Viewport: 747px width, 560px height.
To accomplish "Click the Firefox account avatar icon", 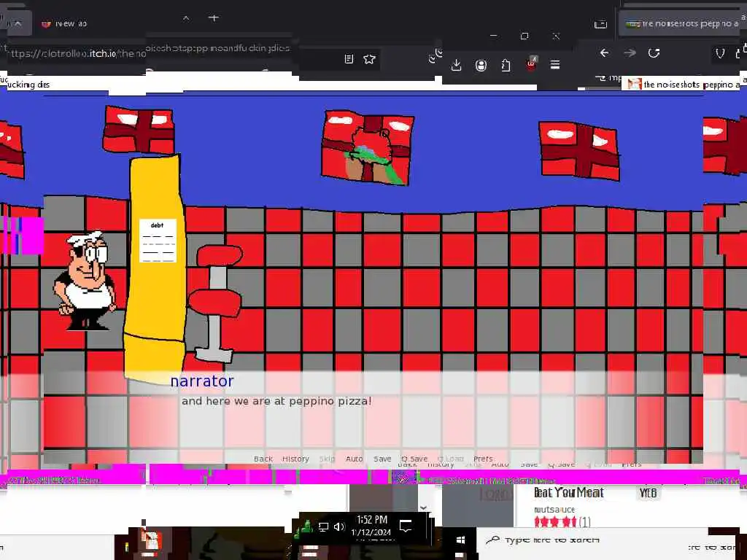I will tap(481, 65).
